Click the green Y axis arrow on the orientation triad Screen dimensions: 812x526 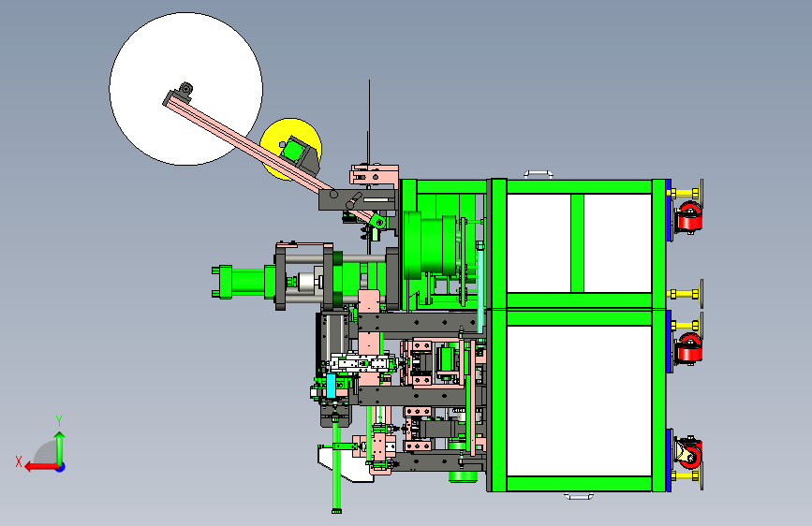(60, 447)
